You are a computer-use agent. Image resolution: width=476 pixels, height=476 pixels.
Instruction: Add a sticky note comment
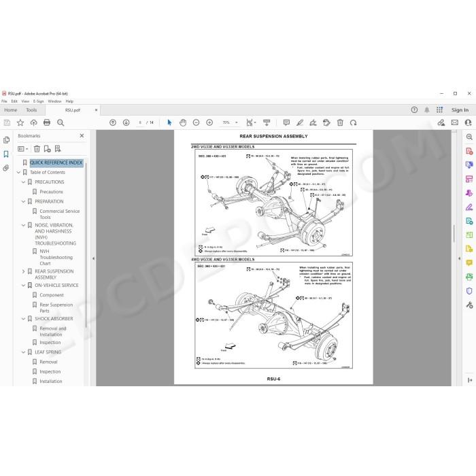point(286,122)
